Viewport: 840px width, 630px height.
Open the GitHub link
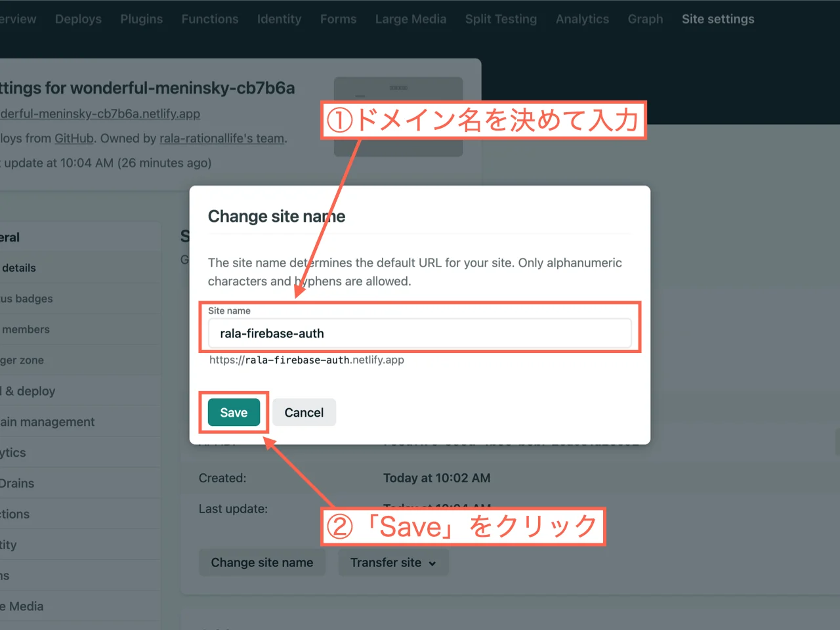72,138
